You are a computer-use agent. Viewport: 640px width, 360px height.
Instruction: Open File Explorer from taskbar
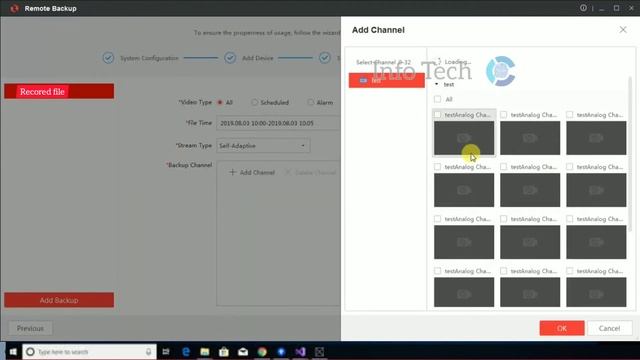pyautogui.click(x=204, y=352)
